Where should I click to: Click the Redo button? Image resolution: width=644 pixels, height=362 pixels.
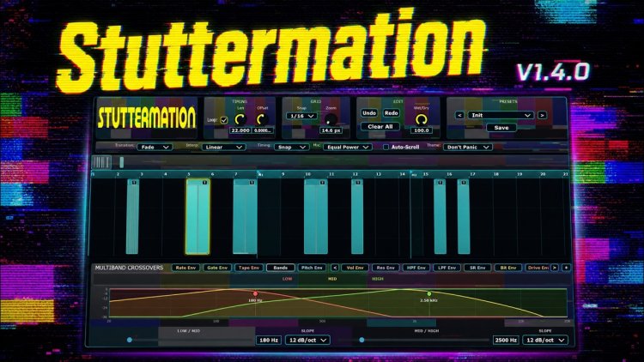pyautogui.click(x=391, y=113)
